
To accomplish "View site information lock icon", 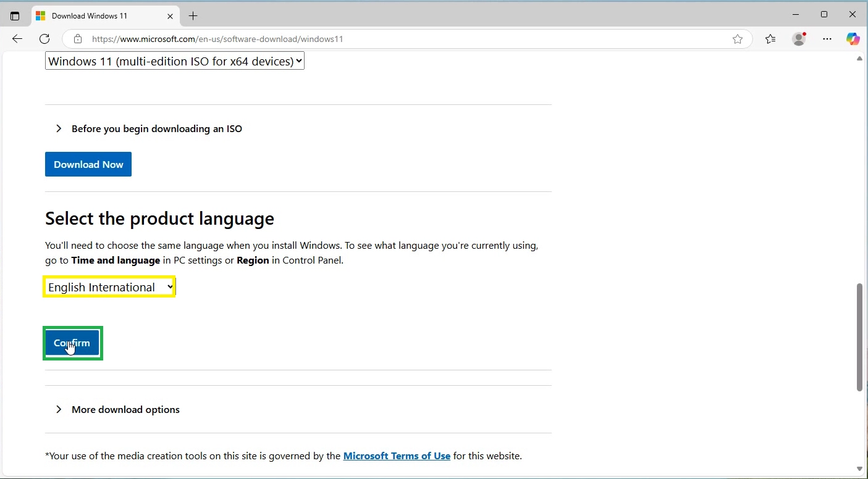I will point(78,39).
